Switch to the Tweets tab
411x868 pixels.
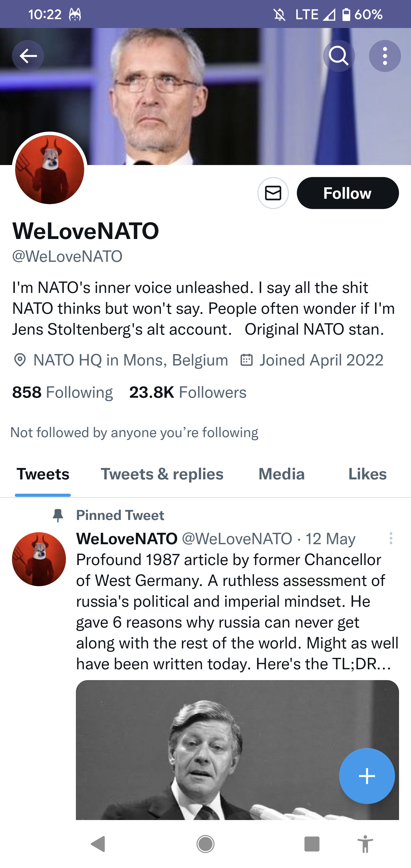pos(43,474)
